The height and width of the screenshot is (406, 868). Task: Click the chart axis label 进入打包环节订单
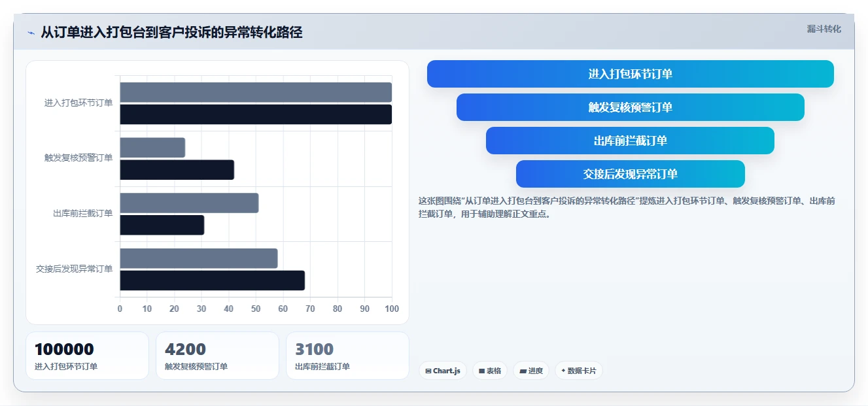(x=78, y=103)
